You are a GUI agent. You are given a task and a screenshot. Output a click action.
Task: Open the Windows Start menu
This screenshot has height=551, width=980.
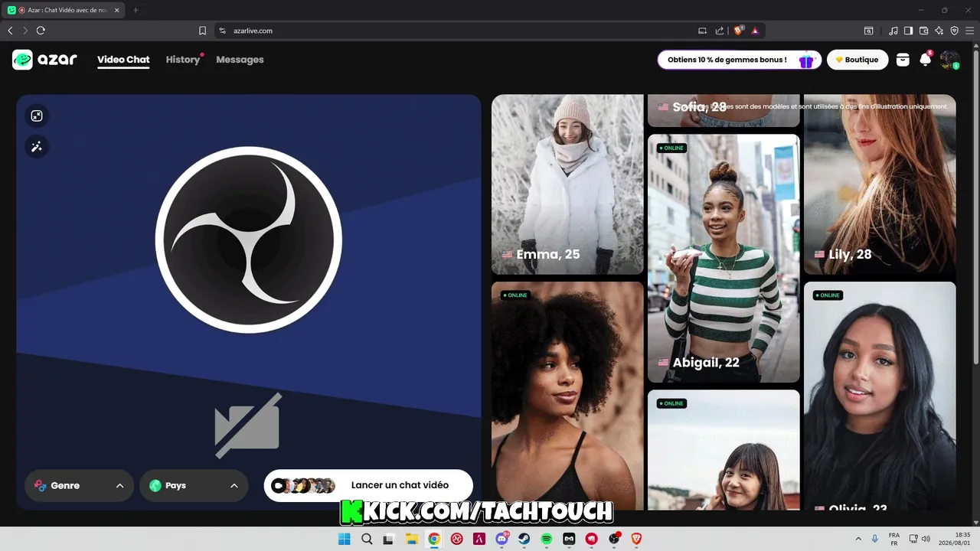tap(345, 539)
